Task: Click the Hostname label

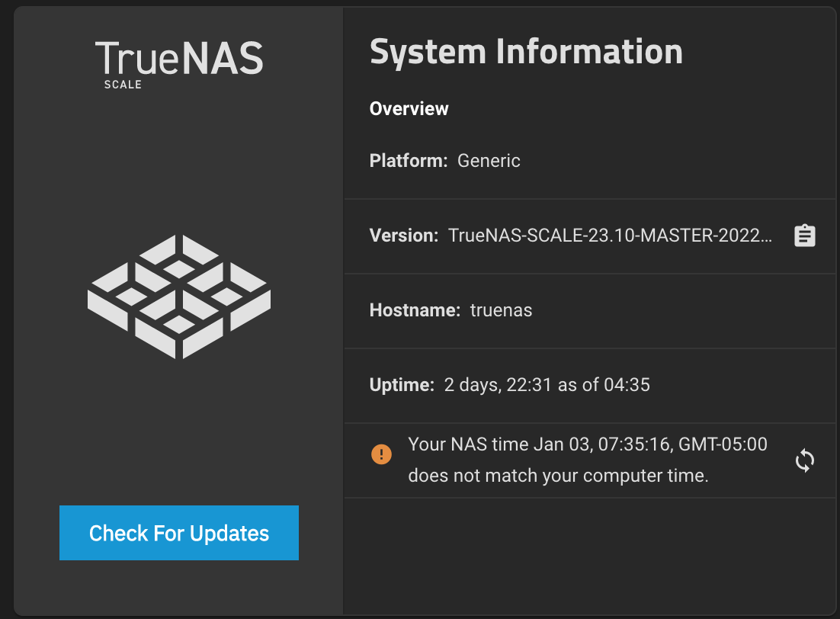Action: coord(415,310)
